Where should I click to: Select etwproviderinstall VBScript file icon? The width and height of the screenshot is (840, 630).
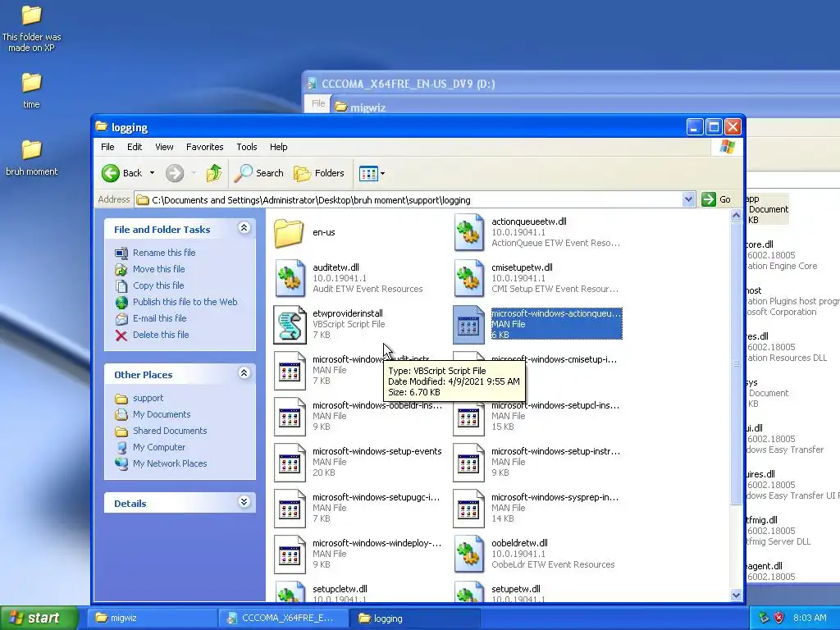coord(290,324)
